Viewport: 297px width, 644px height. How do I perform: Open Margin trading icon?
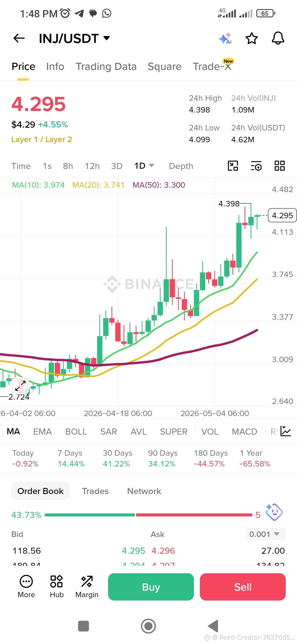(x=87, y=587)
